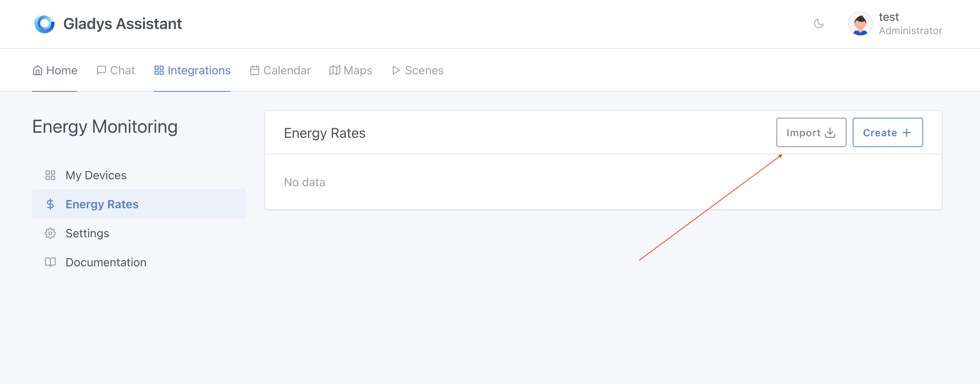Click the Create button for Energy Rates
This screenshot has width=980, height=384.
coord(887,132)
